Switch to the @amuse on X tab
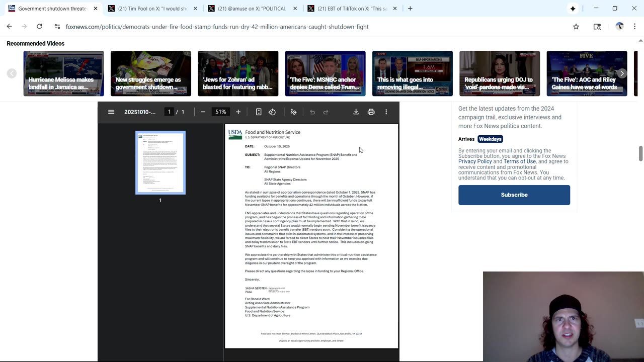Screen dimensions: 644x362 pos(251,9)
